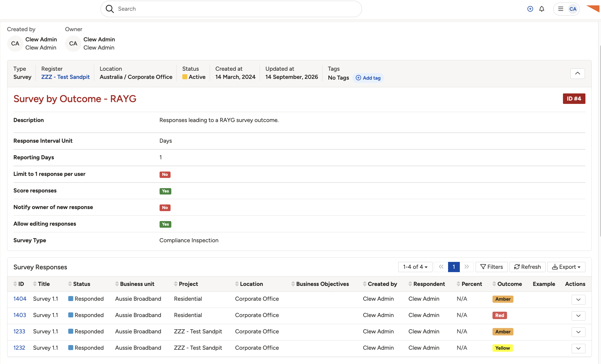The width and height of the screenshot is (601, 364).
Task: Expand actions for response 1403
Action: [578, 316]
